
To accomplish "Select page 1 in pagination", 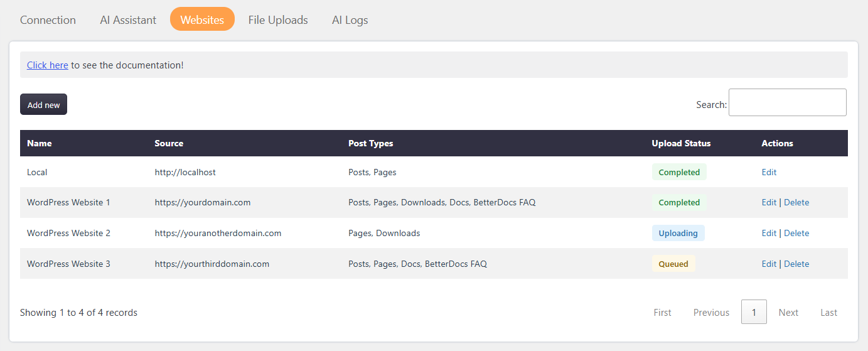I will pyautogui.click(x=754, y=312).
